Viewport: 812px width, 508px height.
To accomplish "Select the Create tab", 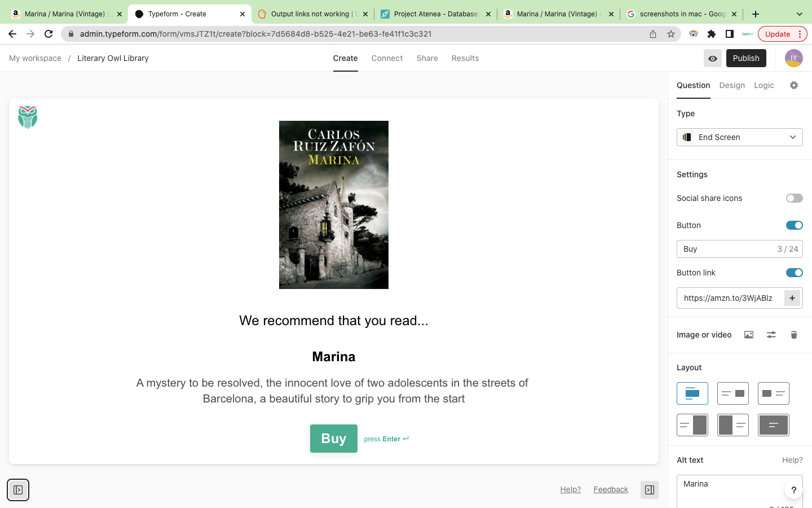I will (x=345, y=58).
